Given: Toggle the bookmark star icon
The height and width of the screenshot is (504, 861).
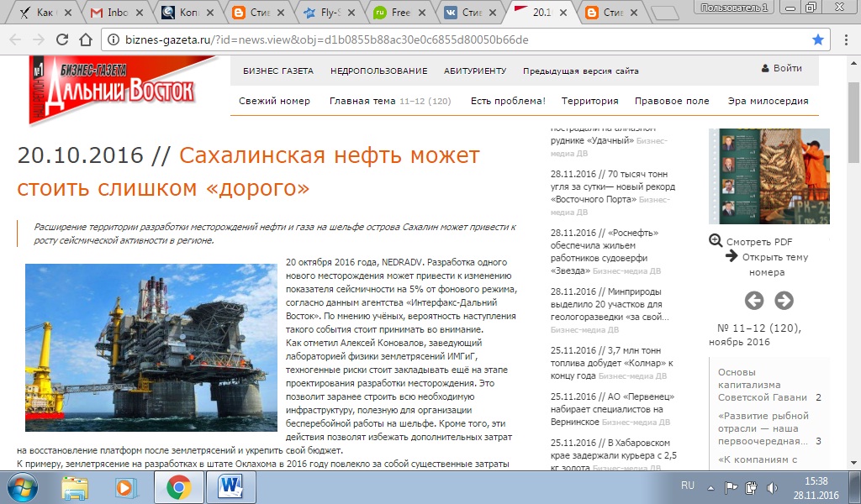Looking at the screenshot, I should click(x=818, y=39).
